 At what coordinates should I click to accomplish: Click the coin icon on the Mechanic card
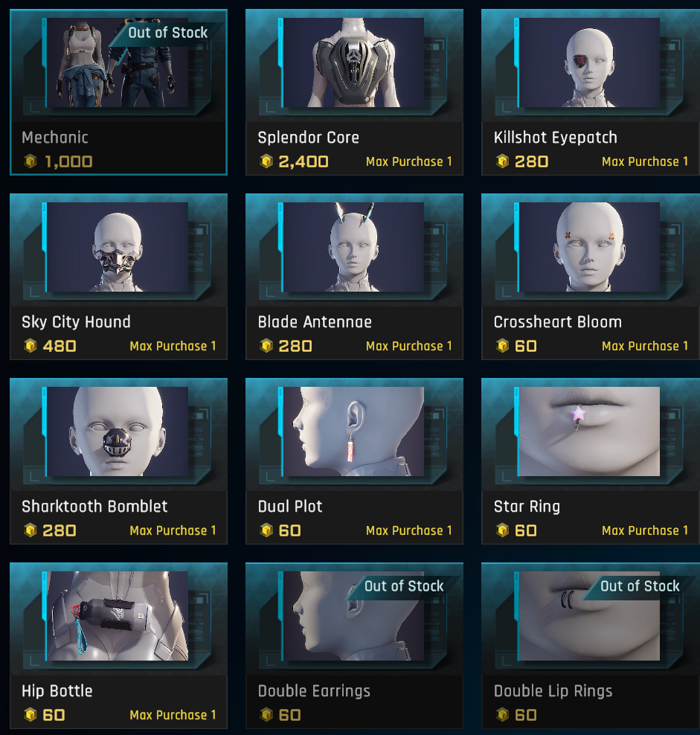(30, 161)
